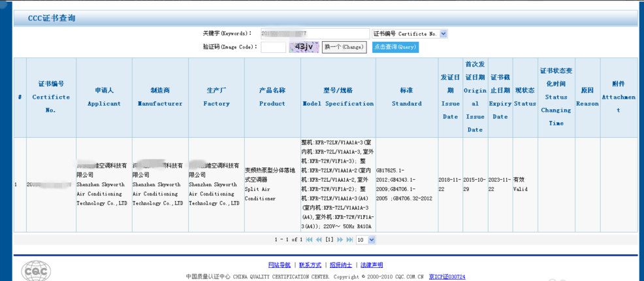Click the Status column header

pos(525,97)
